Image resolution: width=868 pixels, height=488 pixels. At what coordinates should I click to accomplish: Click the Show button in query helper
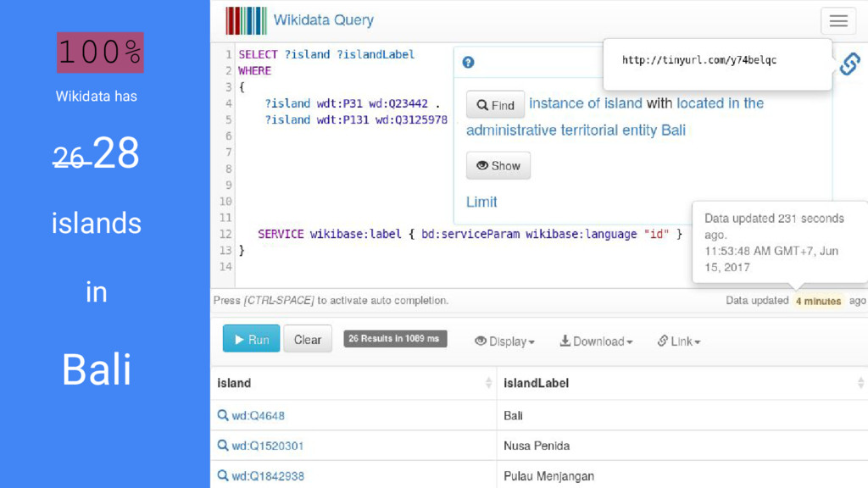[x=498, y=165]
